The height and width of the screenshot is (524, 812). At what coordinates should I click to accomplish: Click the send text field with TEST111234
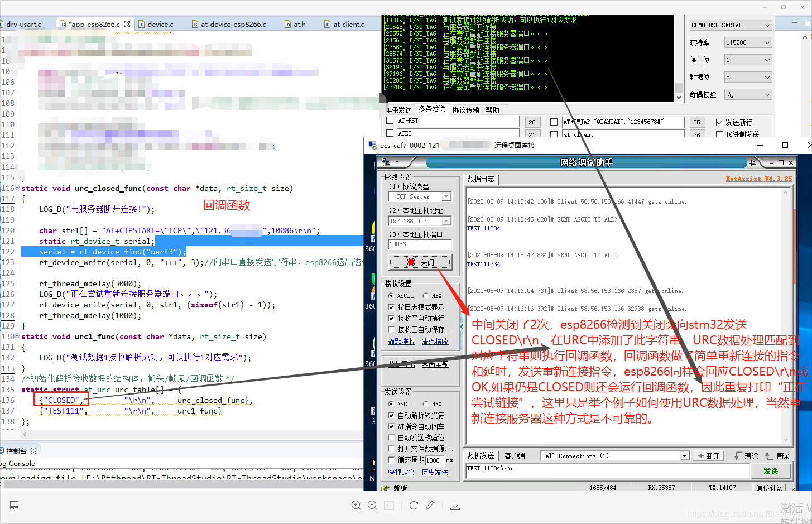tap(607, 471)
